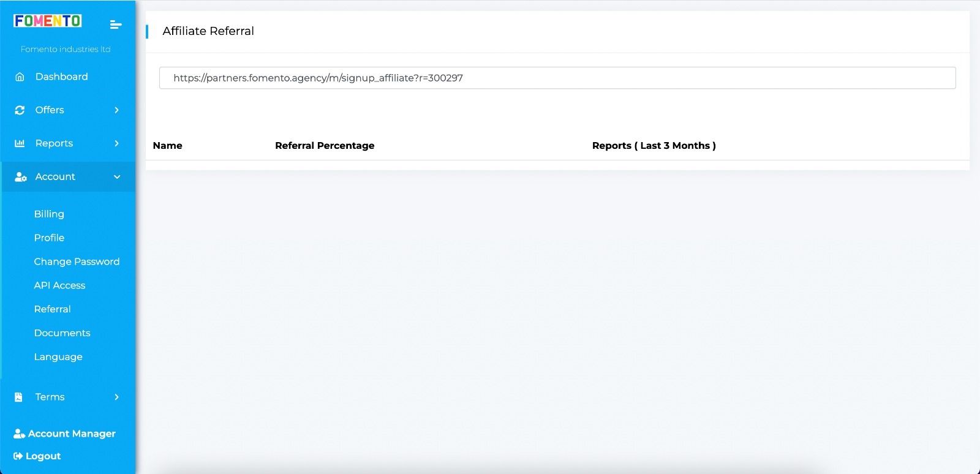Expand the Offers submenu chevron
This screenshot has height=474, width=980.
coord(116,110)
